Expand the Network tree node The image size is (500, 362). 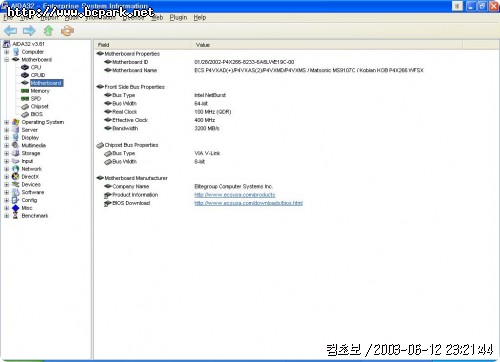click(7, 169)
